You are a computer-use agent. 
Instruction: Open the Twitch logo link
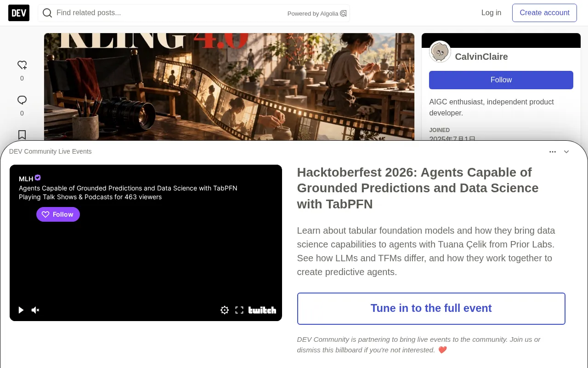262,310
